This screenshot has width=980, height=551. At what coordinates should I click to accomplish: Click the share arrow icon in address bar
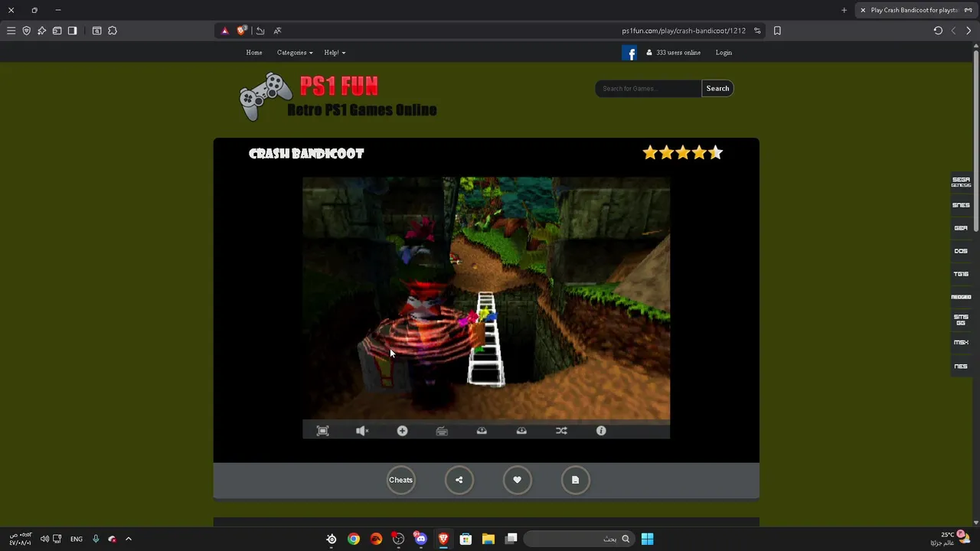pos(260,31)
